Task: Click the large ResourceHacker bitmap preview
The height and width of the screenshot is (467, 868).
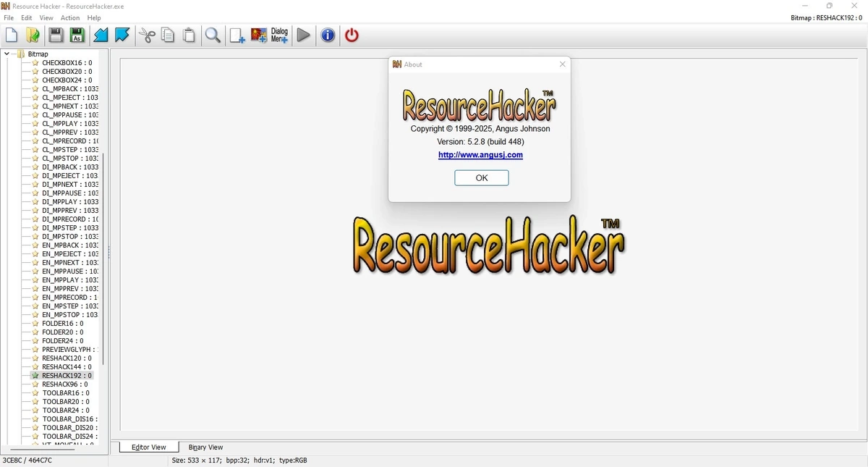Action: point(489,245)
